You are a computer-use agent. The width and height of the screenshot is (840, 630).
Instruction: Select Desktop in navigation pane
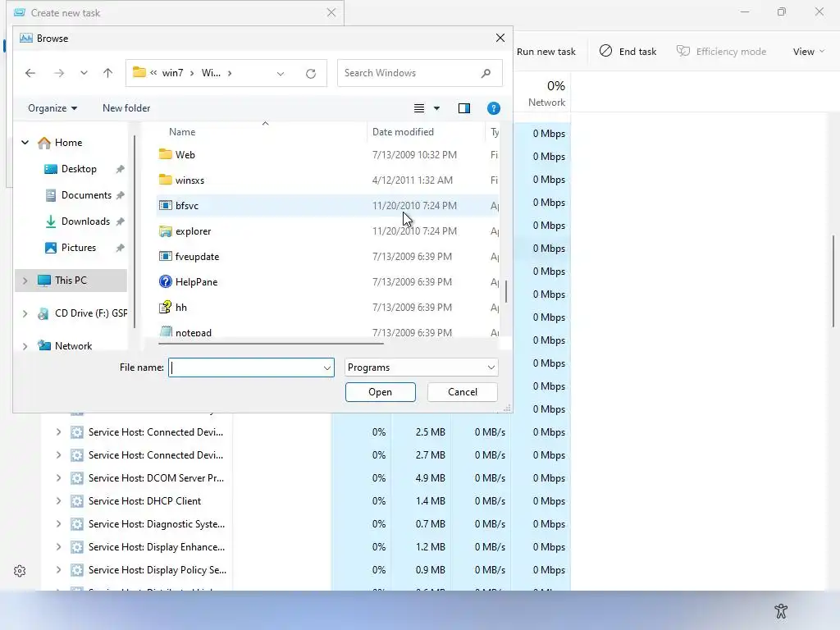point(79,169)
